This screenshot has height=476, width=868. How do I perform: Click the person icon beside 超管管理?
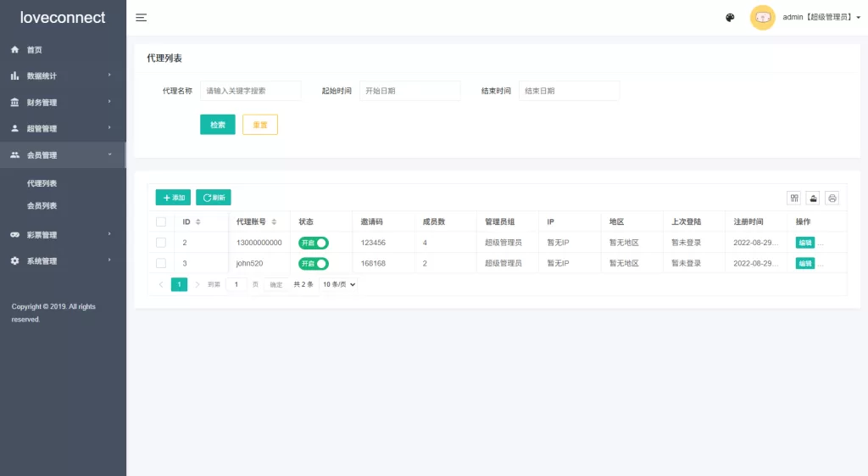click(15, 128)
